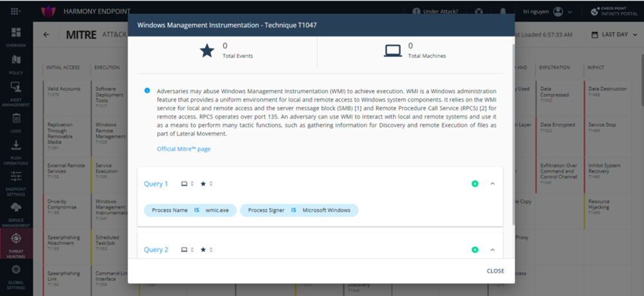This screenshot has height=296, width=644.
Task: Click the Query 1 title
Action: click(156, 184)
